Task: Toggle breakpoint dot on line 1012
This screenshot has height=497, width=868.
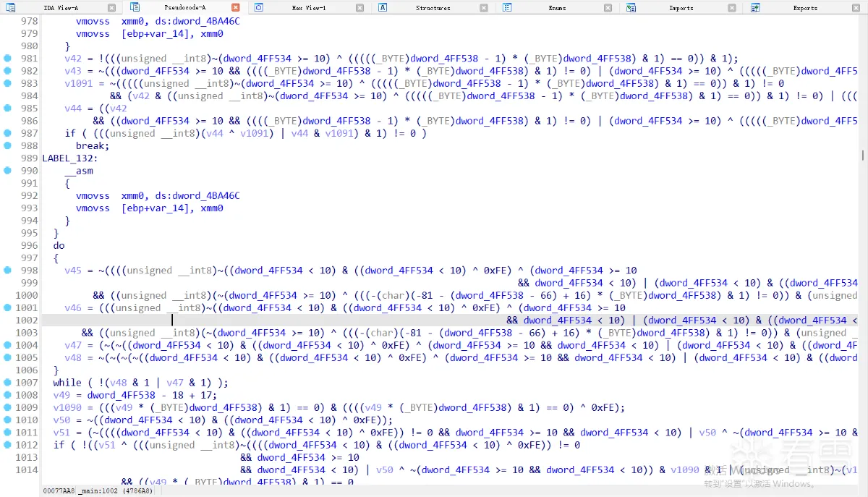Action: point(8,445)
